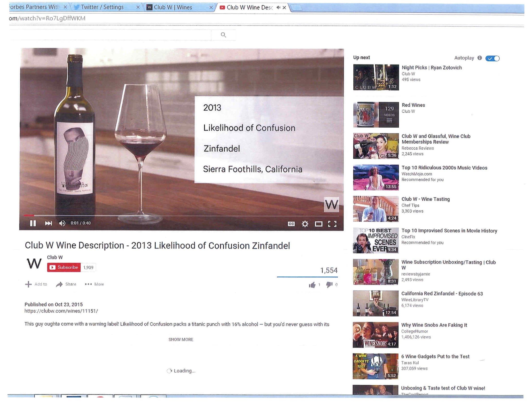Open the video settings gear

(305, 224)
